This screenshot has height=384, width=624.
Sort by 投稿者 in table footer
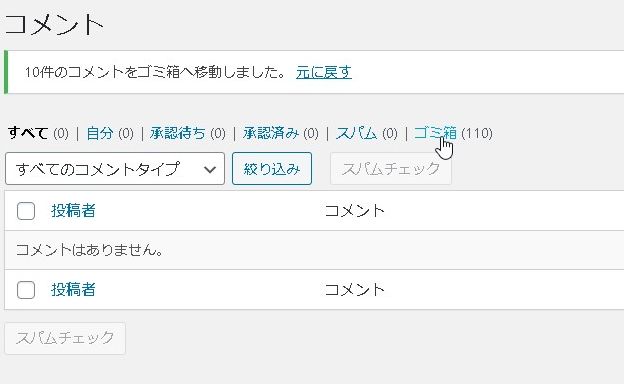pyautogui.click(x=73, y=289)
